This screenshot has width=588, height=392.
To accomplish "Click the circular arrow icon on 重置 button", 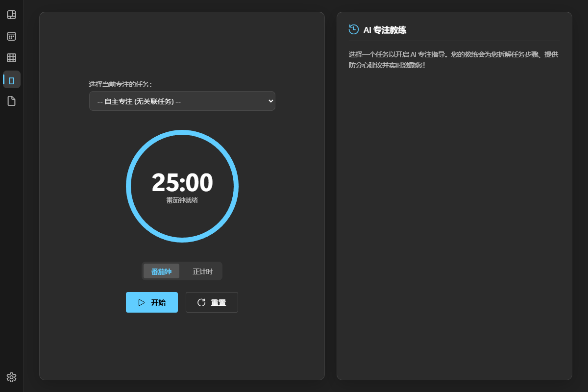I will [x=201, y=302].
